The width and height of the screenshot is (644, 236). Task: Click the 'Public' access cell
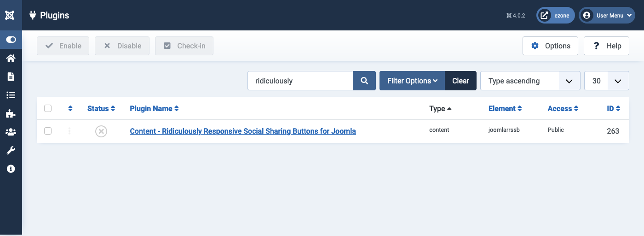tap(556, 130)
